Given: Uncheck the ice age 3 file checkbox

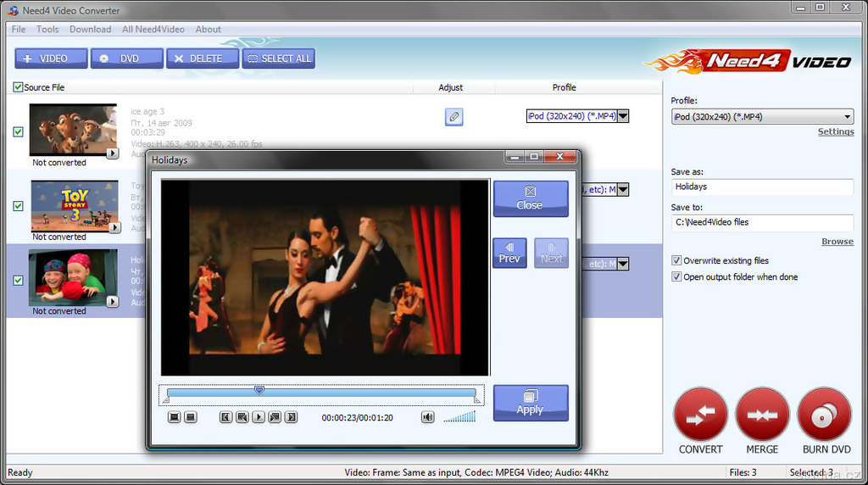Looking at the screenshot, I should pyautogui.click(x=19, y=131).
